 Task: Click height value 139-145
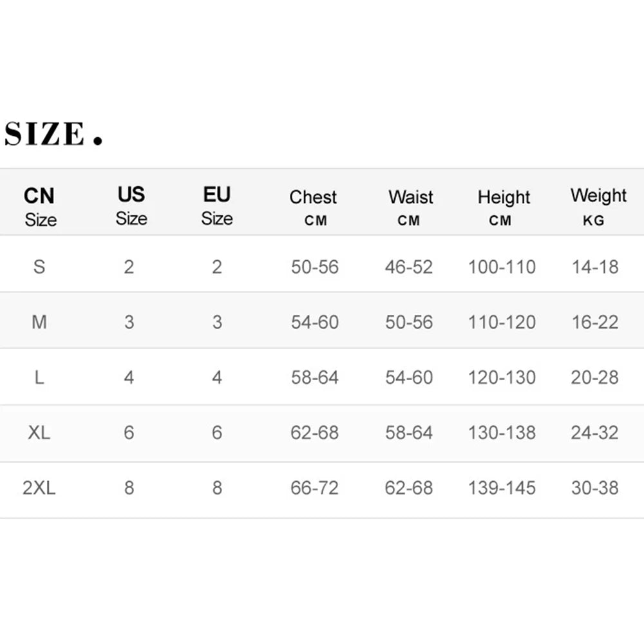[x=502, y=488]
